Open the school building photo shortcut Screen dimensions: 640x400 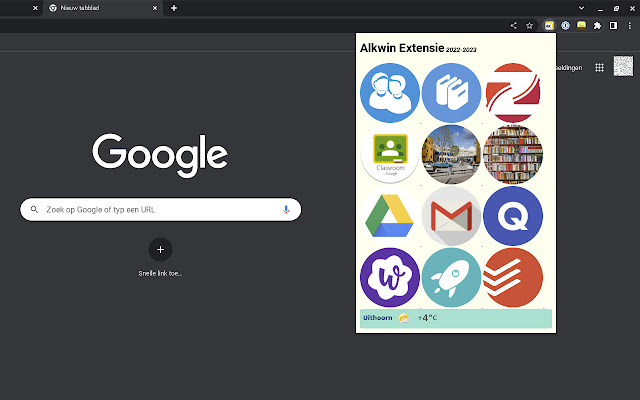tap(452, 155)
